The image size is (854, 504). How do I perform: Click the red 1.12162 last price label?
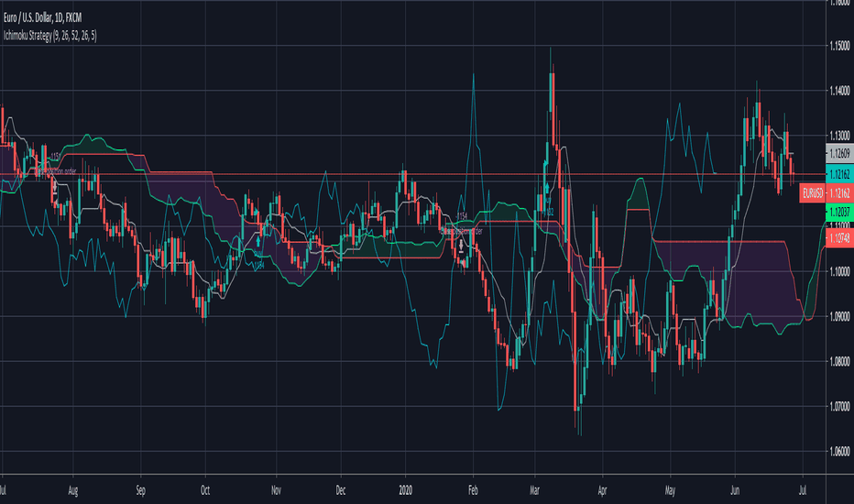click(840, 193)
